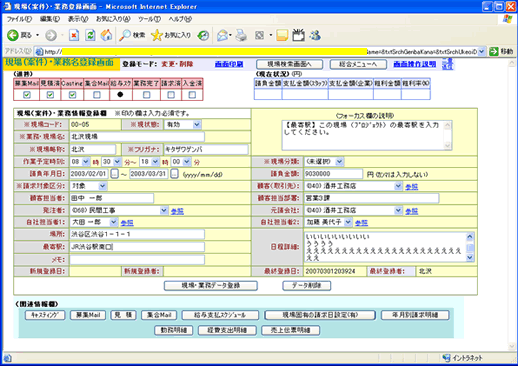Viewport: 518px width, 366px height.
Task: Open the ヘルプ(H) menu
Action: (x=180, y=19)
